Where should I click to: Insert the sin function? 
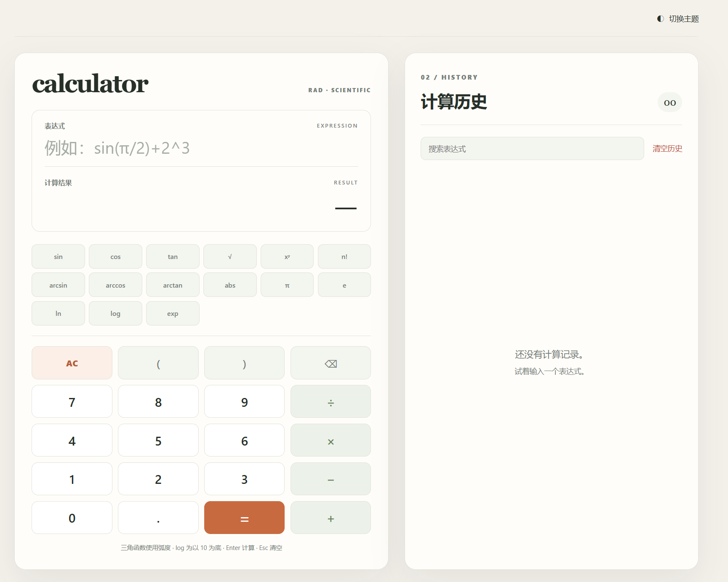(58, 256)
